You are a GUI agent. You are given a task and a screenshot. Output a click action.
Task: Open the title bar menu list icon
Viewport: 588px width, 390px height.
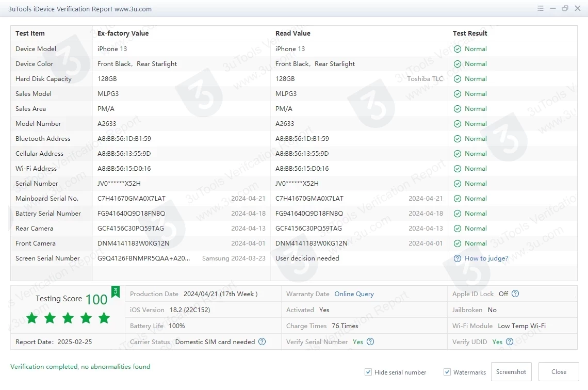[540, 9]
